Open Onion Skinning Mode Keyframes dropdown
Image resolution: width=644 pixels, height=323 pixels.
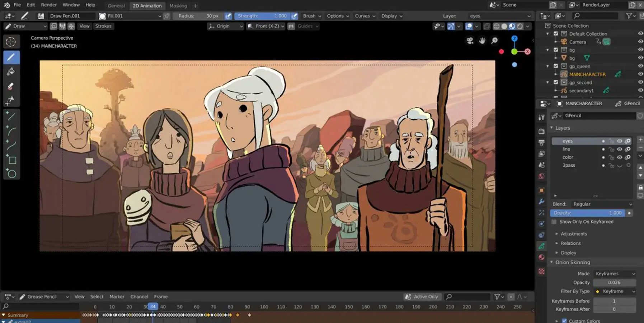click(615, 274)
